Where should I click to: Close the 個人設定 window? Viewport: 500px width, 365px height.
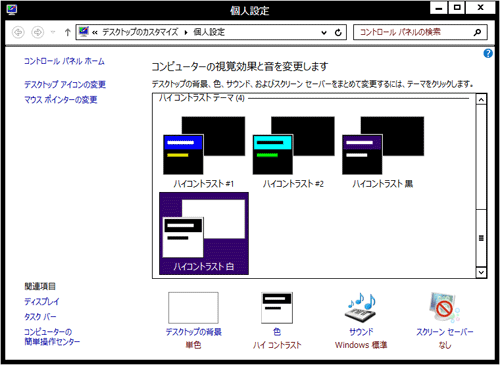coord(480,8)
